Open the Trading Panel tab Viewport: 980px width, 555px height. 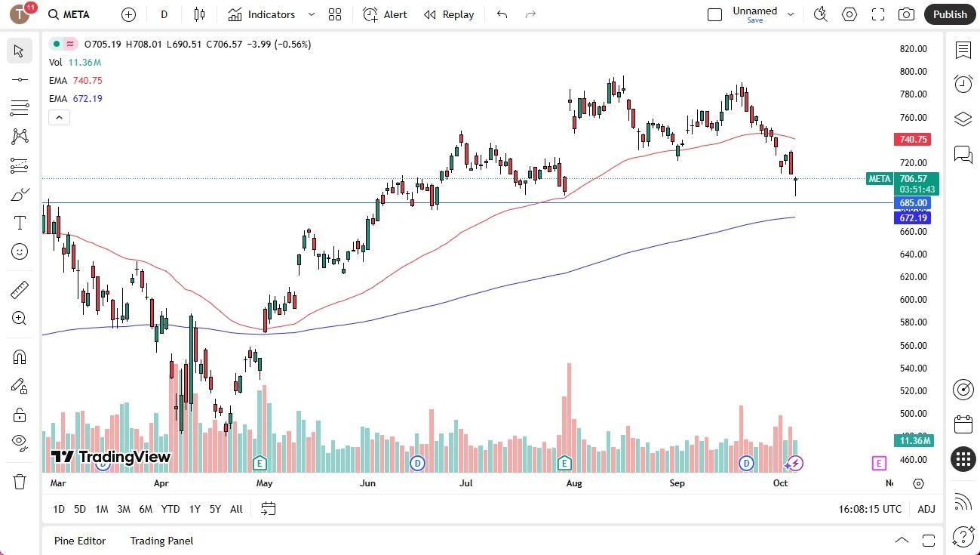[x=161, y=541]
